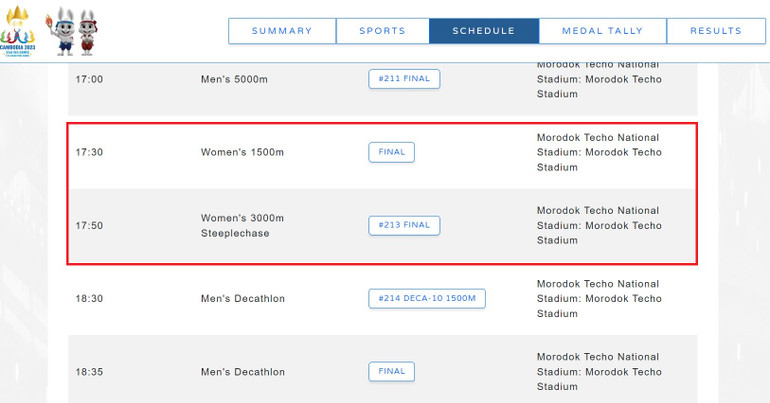Image resolution: width=770 pixels, height=403 pixels.
Task: Select Women's 1500m event text
Action: tap(243, 152)
